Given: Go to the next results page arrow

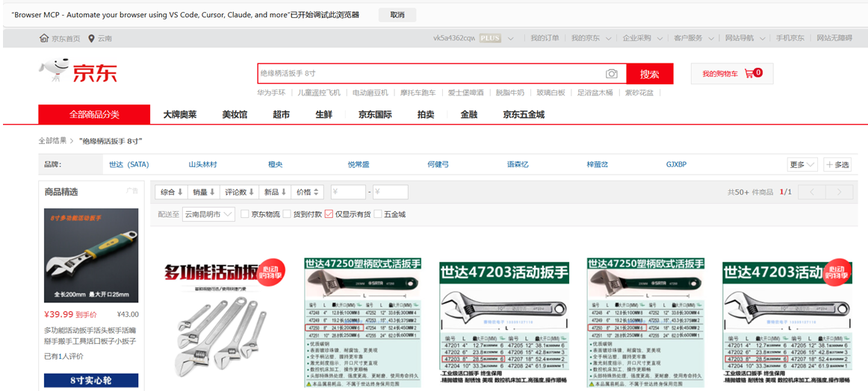Looking at the screenshot, I should 839,192.
